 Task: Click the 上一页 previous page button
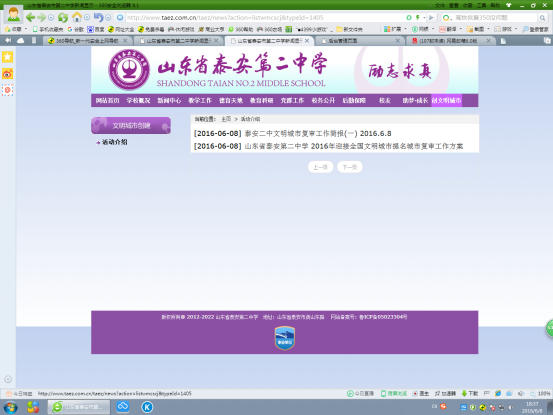(320, 167)
